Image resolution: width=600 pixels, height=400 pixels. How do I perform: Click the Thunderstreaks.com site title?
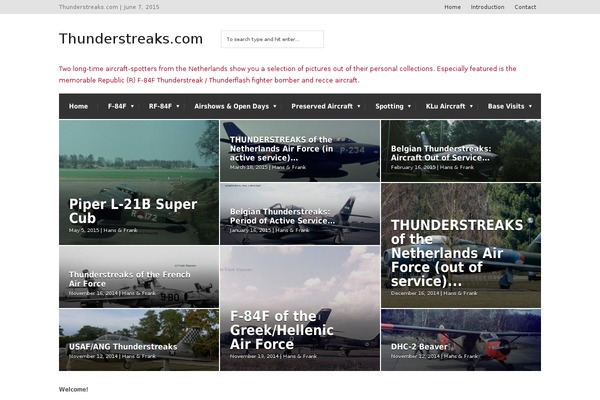pos(131,39)
